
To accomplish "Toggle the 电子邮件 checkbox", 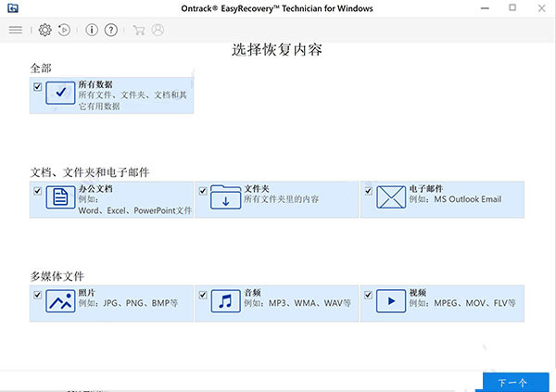I will (369, 191).
